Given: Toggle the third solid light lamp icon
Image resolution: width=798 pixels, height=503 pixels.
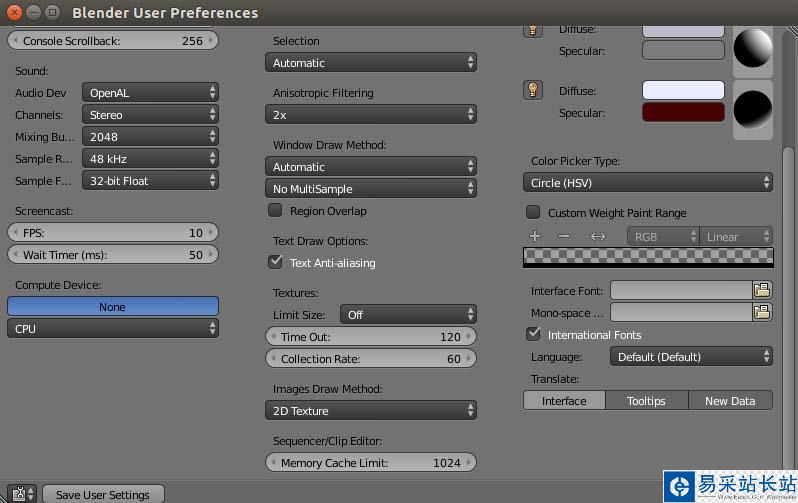Looking at the screenshot, I should pyautogui.click(x=532, y=90).
